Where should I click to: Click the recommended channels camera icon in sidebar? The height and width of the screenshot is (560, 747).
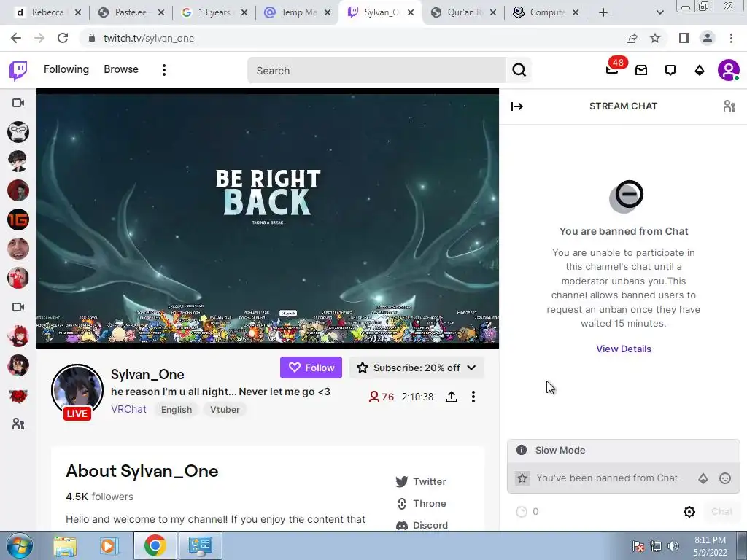[18, 307]
